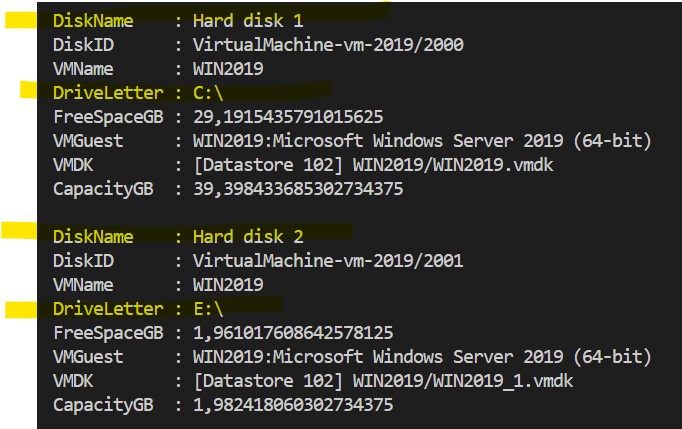Viewport: 682px width, 429px height.
Task: Click the second VMGuest label
Action: [x=88, y=357]
